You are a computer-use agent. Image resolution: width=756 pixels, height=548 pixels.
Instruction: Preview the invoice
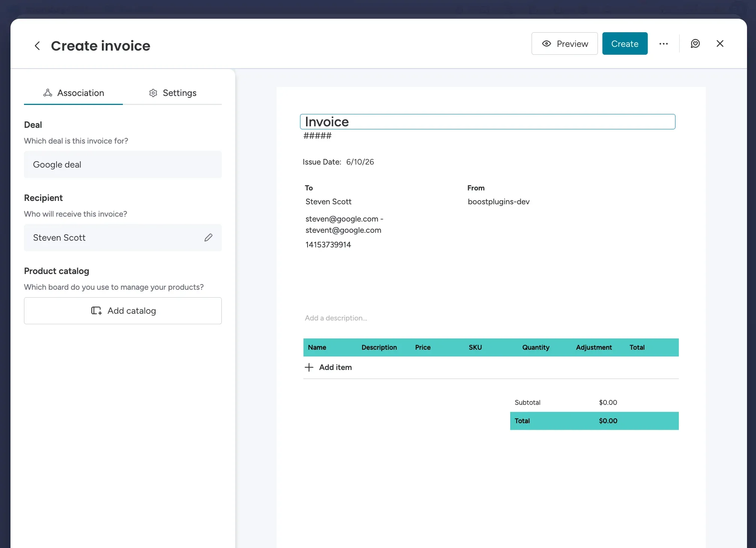click(x=564, y=43)
